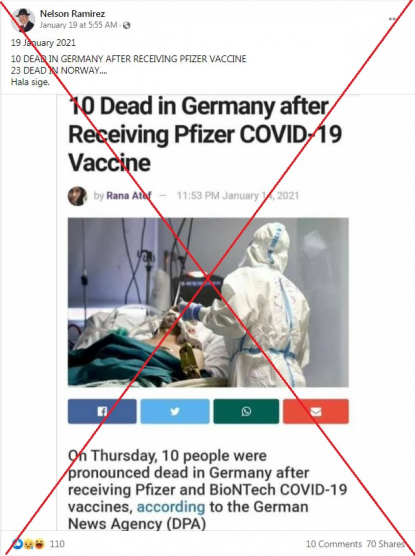Open the 110 reactions count

coord(57,544)
